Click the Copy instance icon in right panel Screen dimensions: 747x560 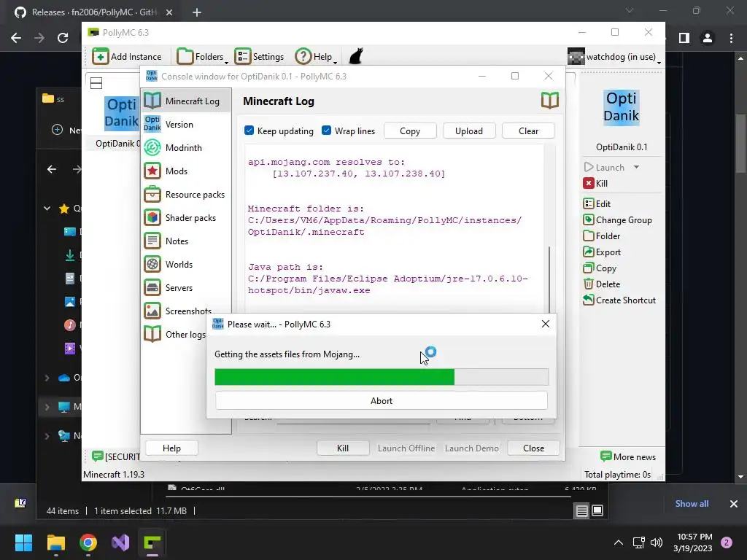tap(589, 268)
